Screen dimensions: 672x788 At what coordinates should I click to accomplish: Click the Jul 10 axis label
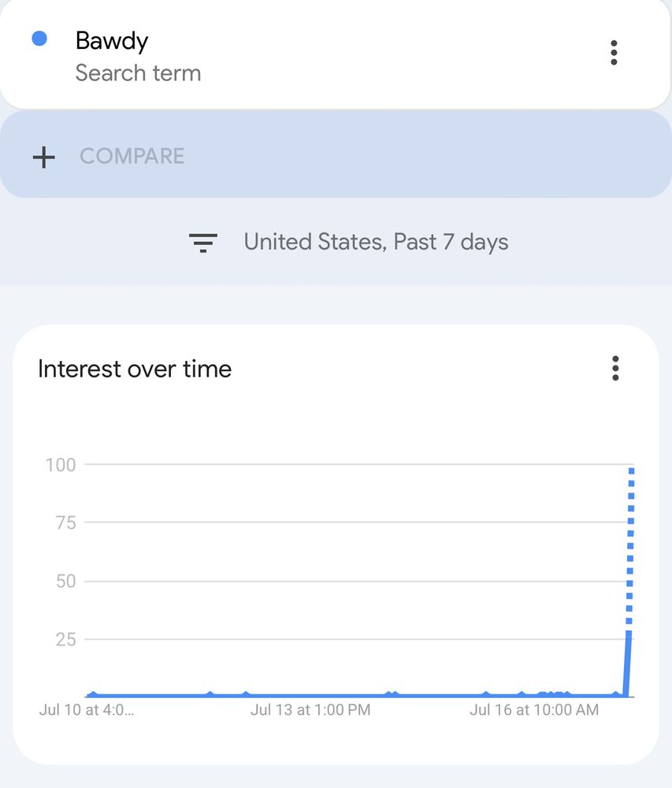click(87, 710)
